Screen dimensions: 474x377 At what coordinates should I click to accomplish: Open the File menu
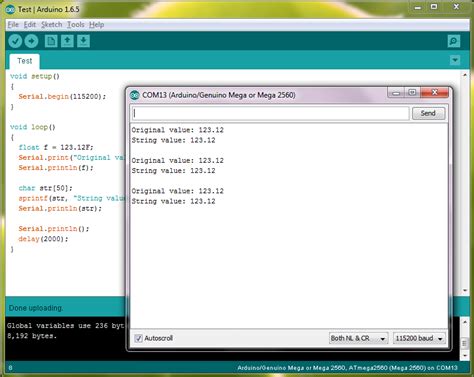pyautogui.click(x=13, y=25)
